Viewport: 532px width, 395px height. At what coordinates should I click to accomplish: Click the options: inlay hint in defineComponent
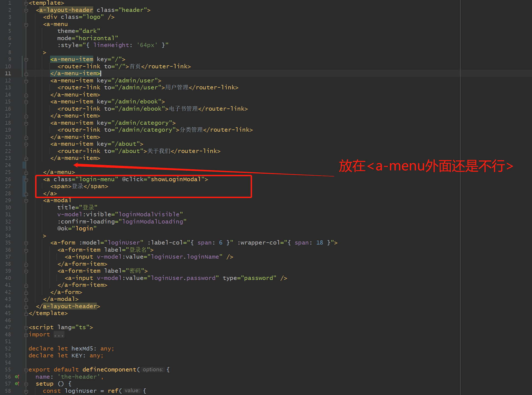[153, 370]
